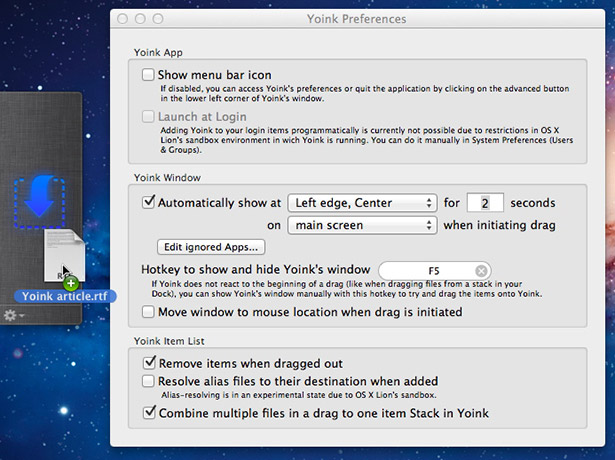Clear the F5 hotkey with the x icon
This screenshot has height=460, width=615.
click(x=481, y=271)
